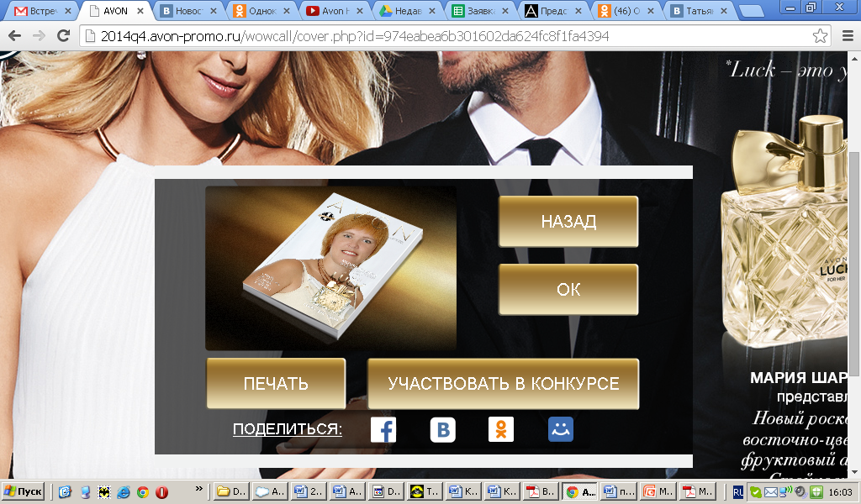Switch to the (46) Odnoklassniki tab
The image size is (861, 504).
click(627, 11)
